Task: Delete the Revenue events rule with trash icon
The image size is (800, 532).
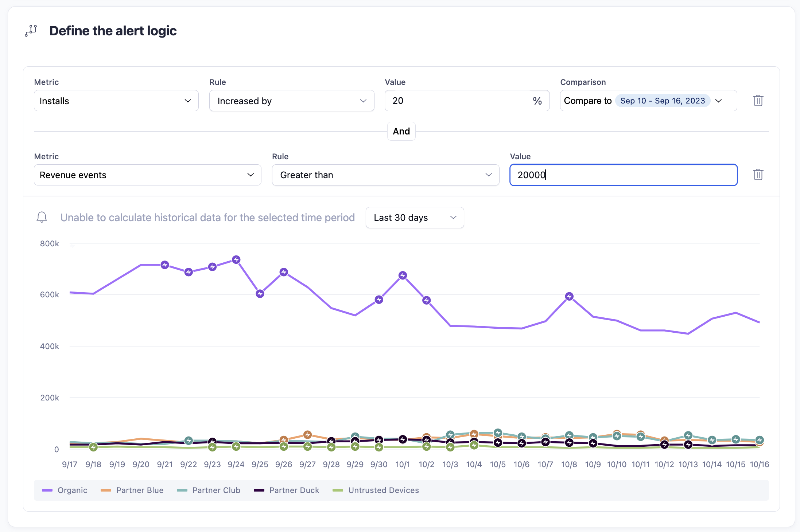Action: [x=758, y=175]
